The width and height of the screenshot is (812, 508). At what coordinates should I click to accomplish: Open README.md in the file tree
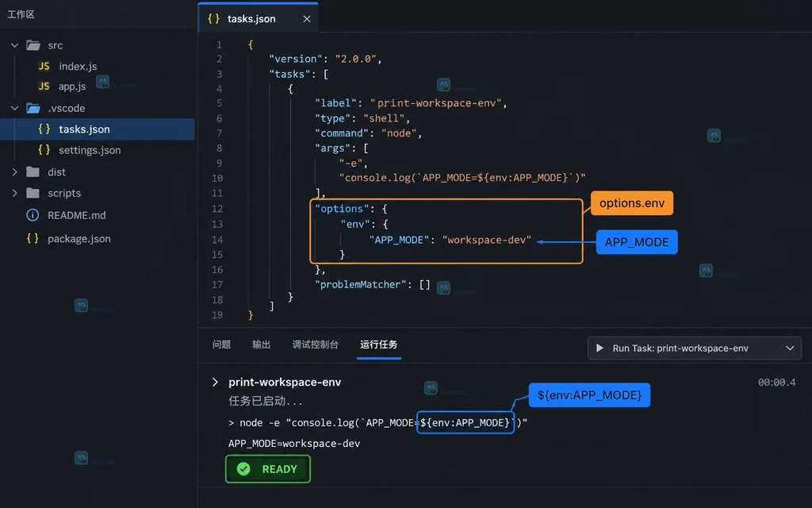click(x=77, y=215)
